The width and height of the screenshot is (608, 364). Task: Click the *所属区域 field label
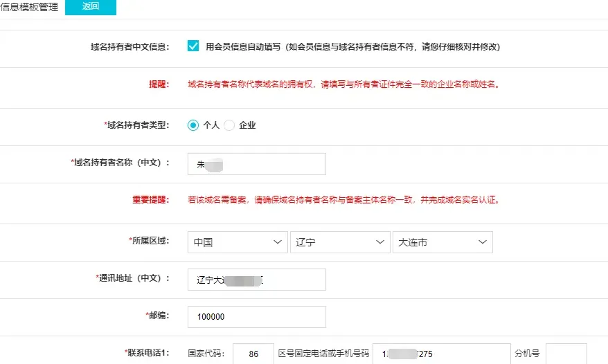tap(149, 241)
